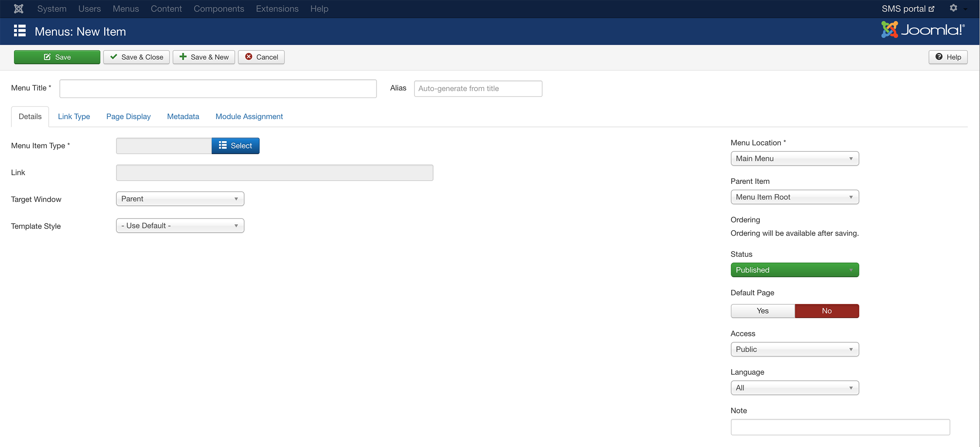Click the green Save button

57,57
